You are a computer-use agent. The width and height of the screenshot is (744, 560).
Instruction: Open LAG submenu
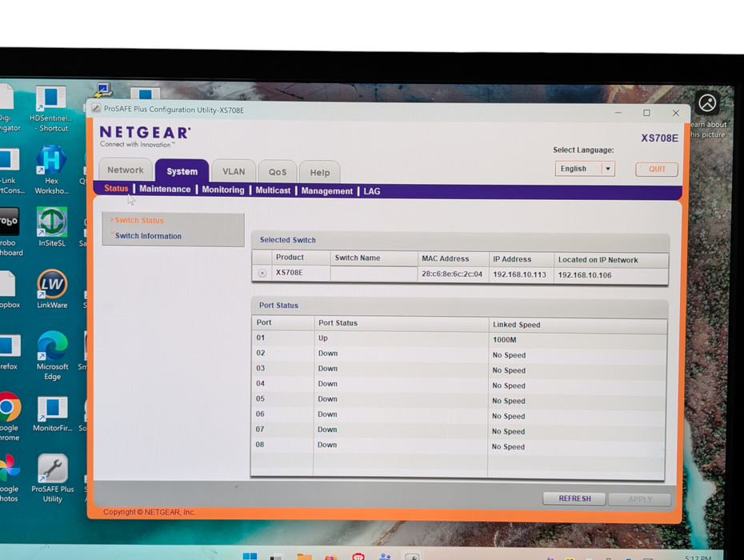(372, 191)
